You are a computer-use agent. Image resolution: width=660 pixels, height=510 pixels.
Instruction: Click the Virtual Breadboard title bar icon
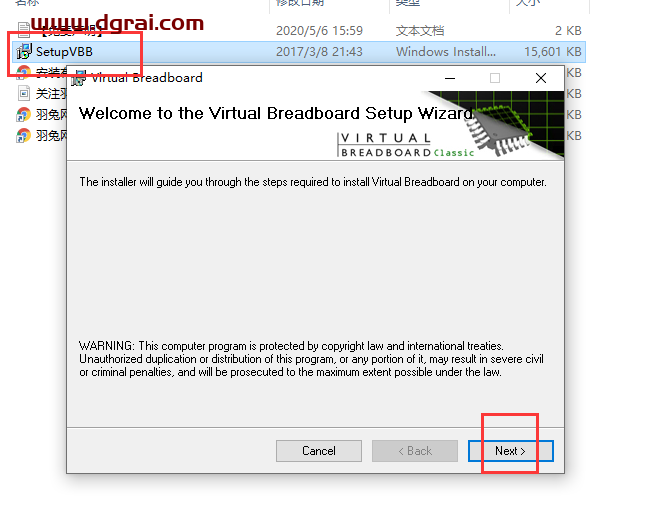click(x=78, y=78)
